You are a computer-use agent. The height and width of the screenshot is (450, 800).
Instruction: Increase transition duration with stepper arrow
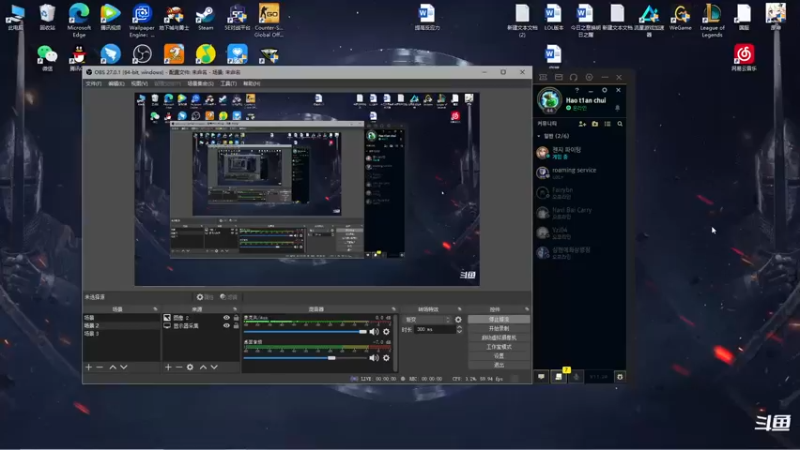(459, 328)
